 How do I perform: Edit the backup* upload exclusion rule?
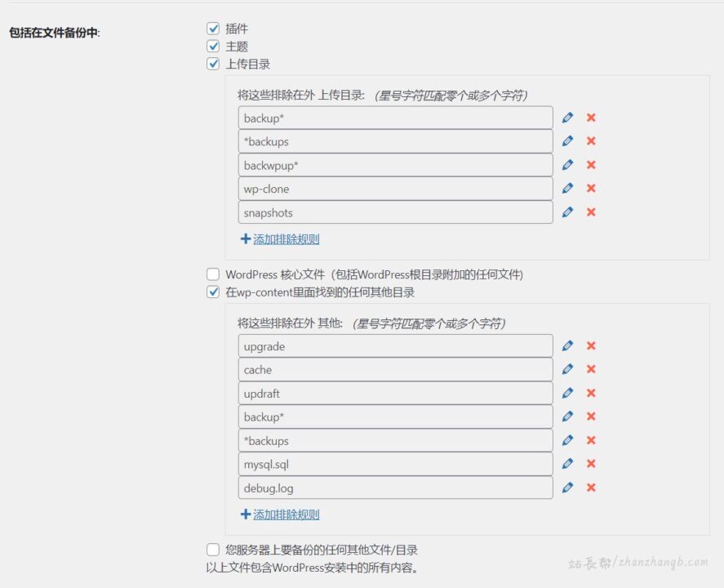tap(569, 117)
